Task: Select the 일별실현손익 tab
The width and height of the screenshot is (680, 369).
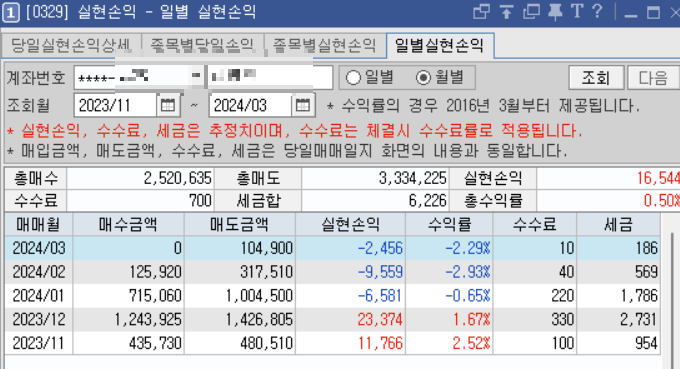Action: 439,45
